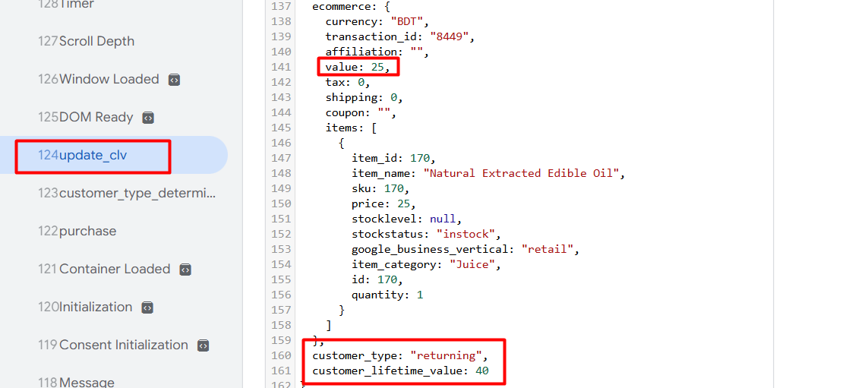Select the 128 Timer event

coord(67,5)
